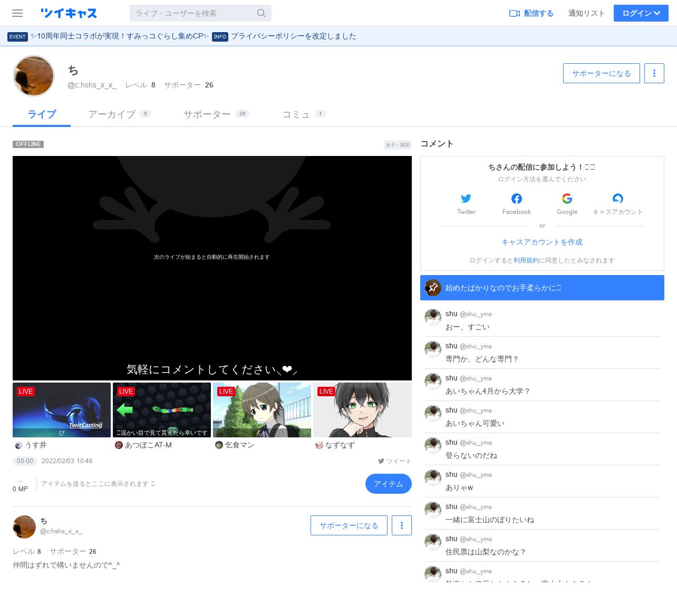Viewport: 677px width, 616px height.
Task: Open the 通知リスト menu item
Action: tap(586, 13)
